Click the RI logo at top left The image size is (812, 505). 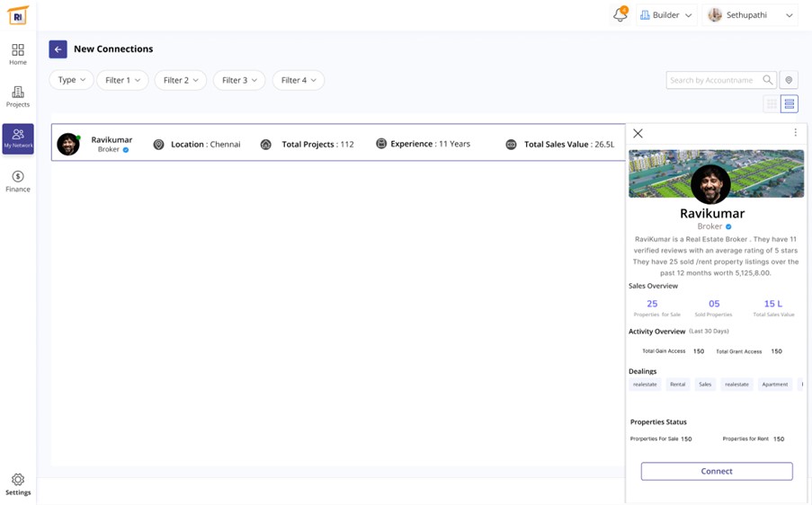pyautogui.click(x=18, y=15)
